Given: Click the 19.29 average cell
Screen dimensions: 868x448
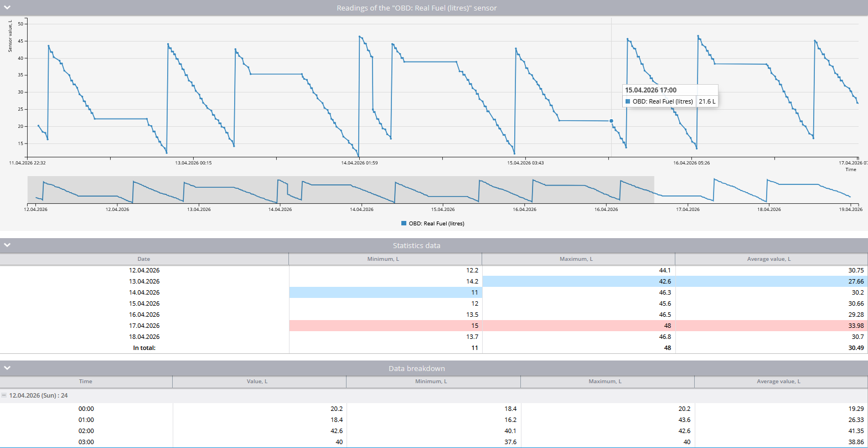Looking at the screenshot, I should point(781,409).
